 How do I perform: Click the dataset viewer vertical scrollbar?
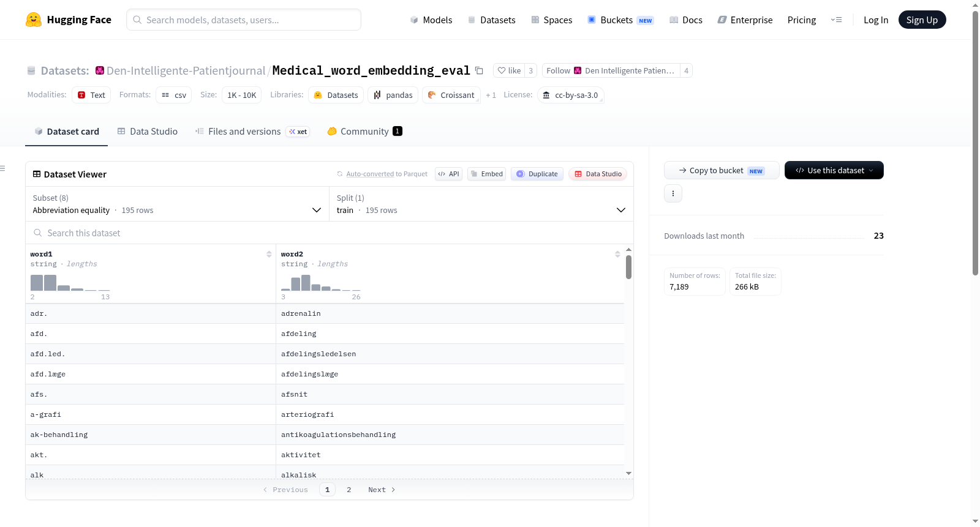tap(628, 267)
